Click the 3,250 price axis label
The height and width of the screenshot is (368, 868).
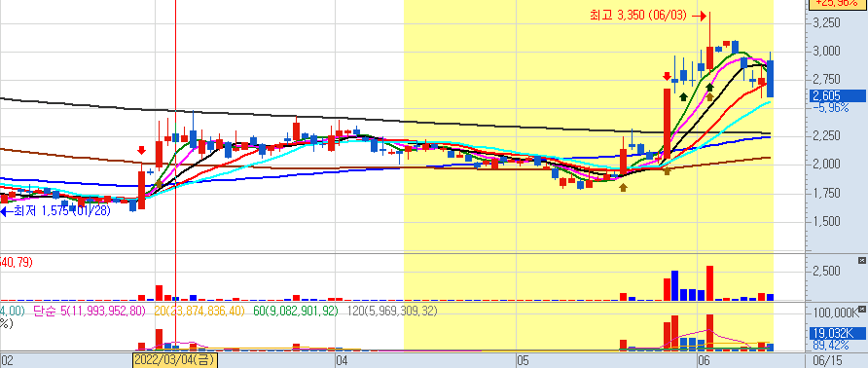(825, 23)
